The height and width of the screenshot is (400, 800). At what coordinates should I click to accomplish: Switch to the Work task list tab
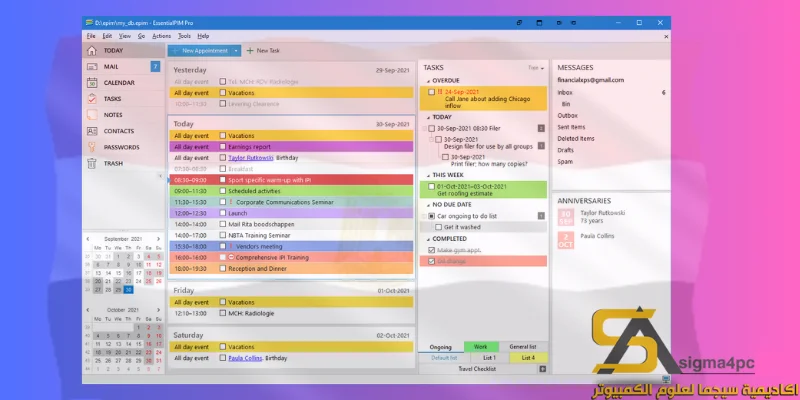pyautogui.click(x=481, y=347)
